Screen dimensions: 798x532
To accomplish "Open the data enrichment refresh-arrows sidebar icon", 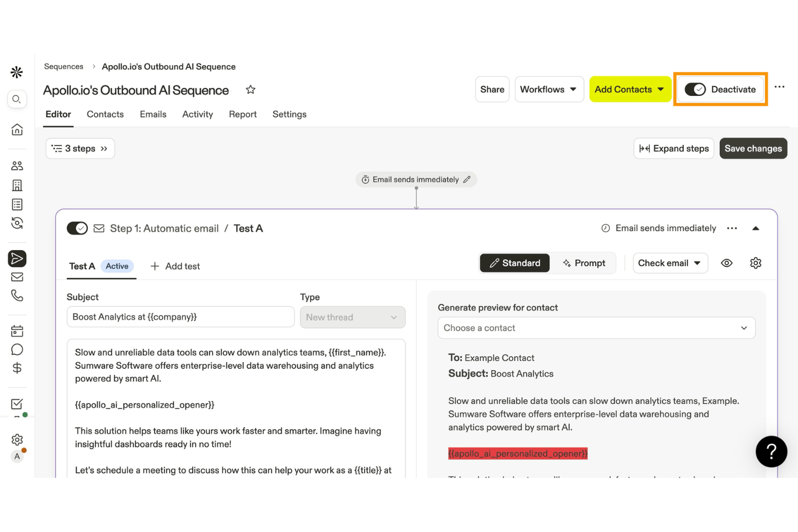I will (17, 223).
